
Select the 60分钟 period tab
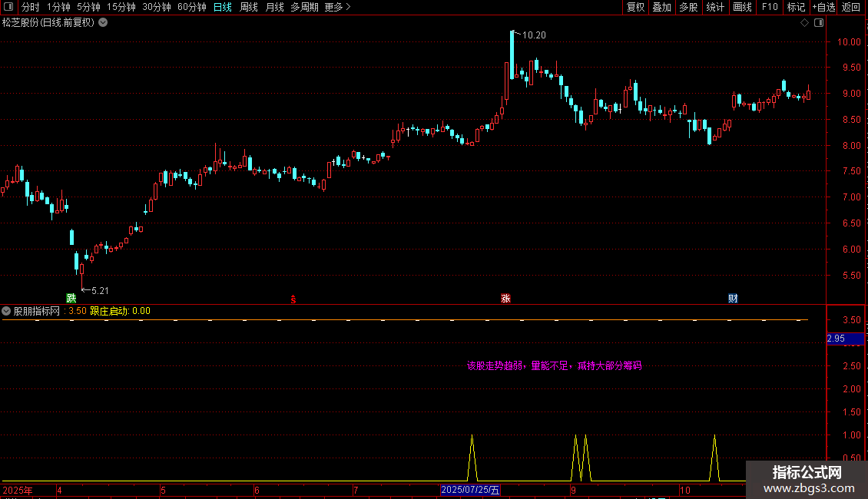coord(191,7)
